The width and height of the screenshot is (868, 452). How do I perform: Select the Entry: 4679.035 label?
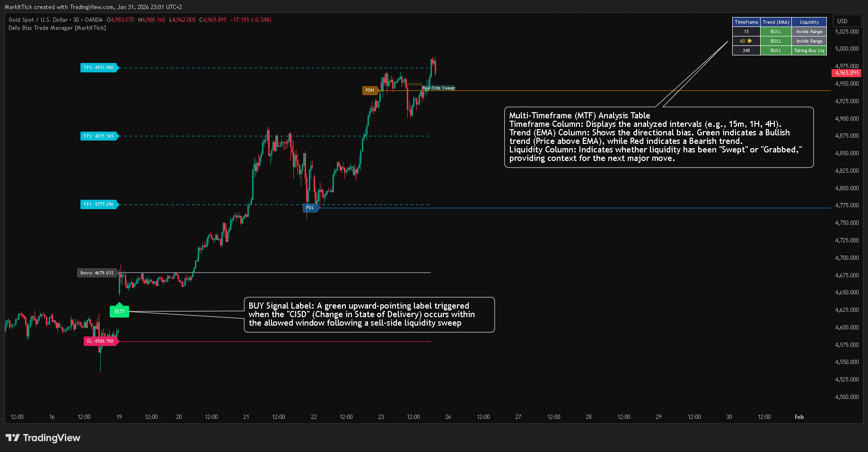tap(97, 273)
